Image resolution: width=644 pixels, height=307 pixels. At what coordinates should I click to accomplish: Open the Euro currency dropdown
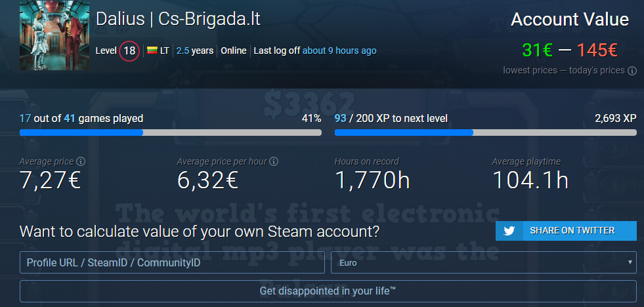[x=484, y=262]
